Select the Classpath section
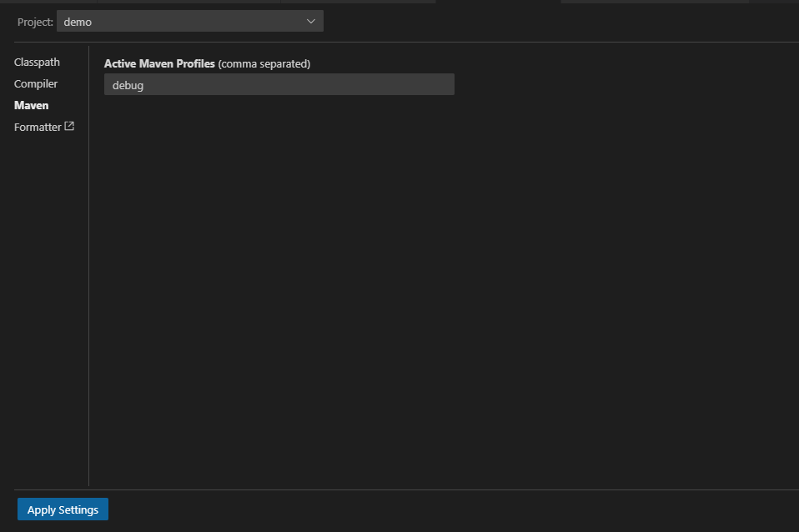 [x=37, y=63]
